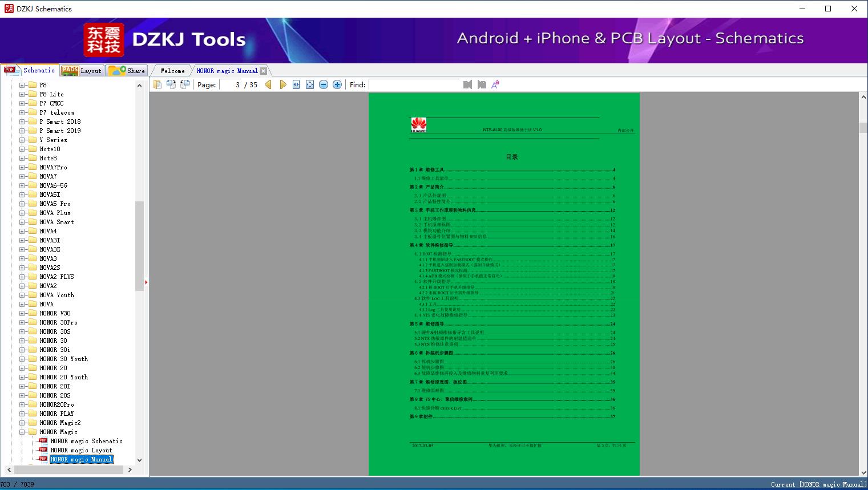
Task: Click the HONOR 20S folder icon
Action: (x=33, y=395)
